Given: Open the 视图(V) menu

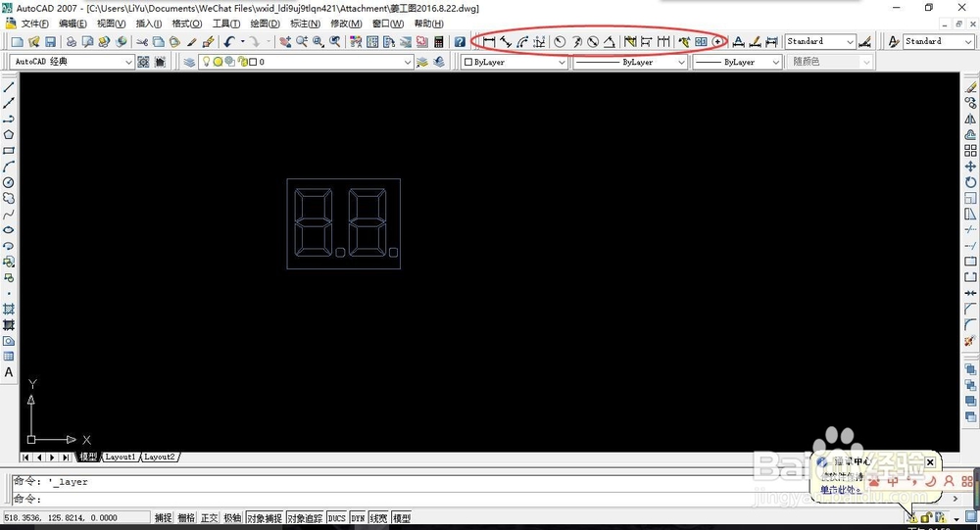Looking at the screenshot, I should (x=112, y=24).
